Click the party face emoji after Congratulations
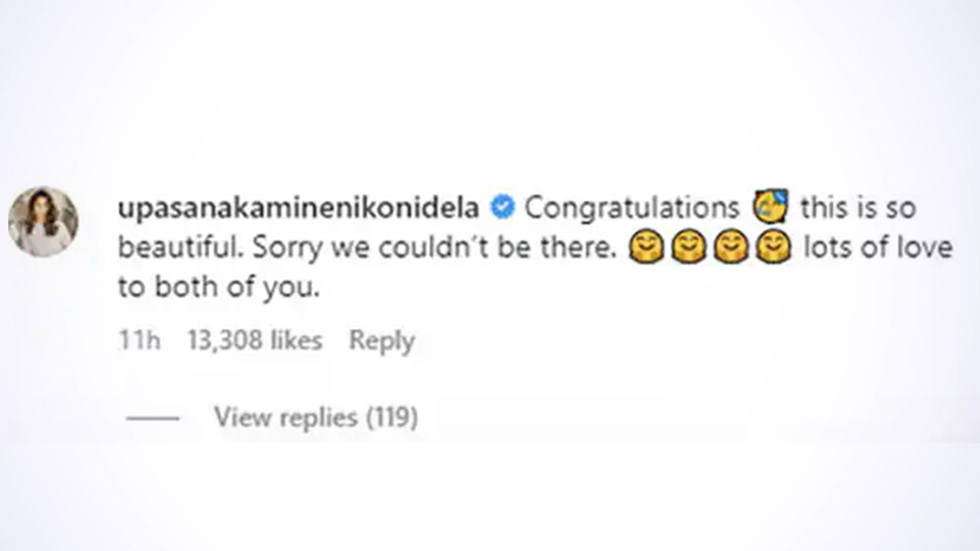This screenshot has height=551, width=980. (x=769, y=208)
